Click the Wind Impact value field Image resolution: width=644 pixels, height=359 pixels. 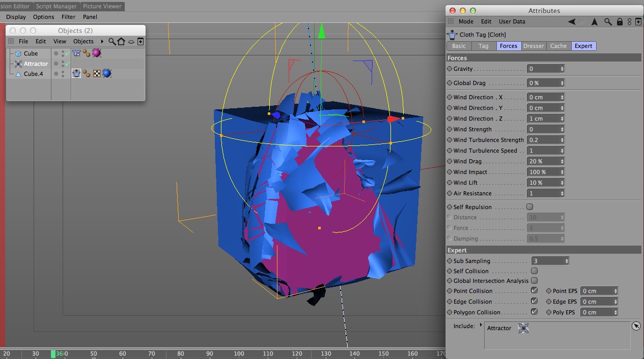click(x=546, y=172)
